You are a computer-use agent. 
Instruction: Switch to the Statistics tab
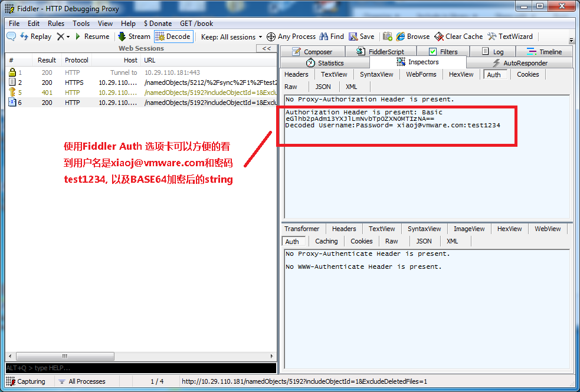tap(325, 63)
